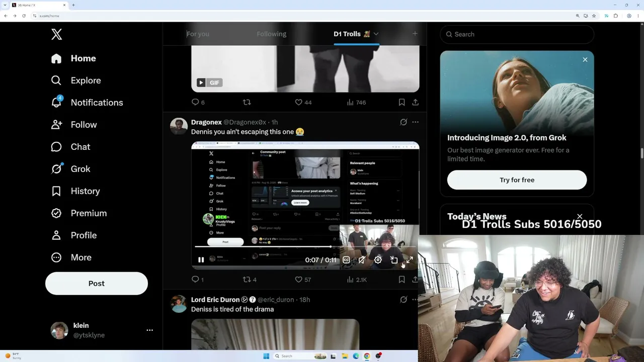Open Grok actions on the Dragonex post

coord(404,122)
